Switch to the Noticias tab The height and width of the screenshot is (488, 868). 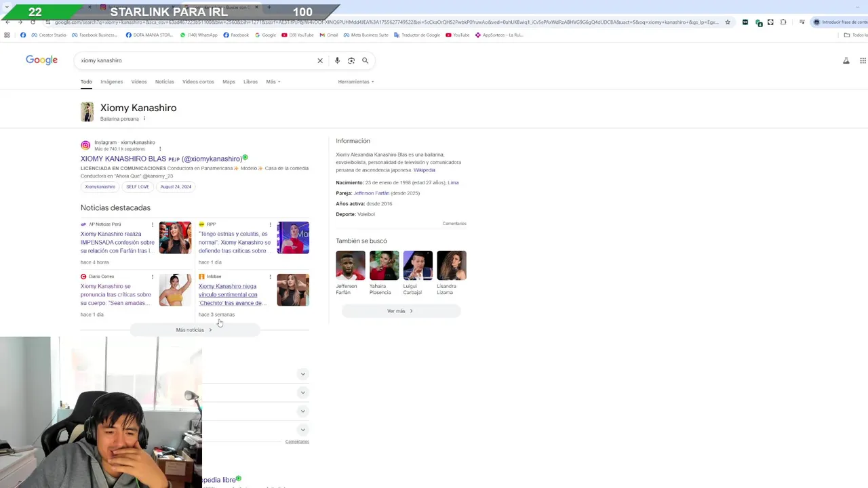(165, 81)
